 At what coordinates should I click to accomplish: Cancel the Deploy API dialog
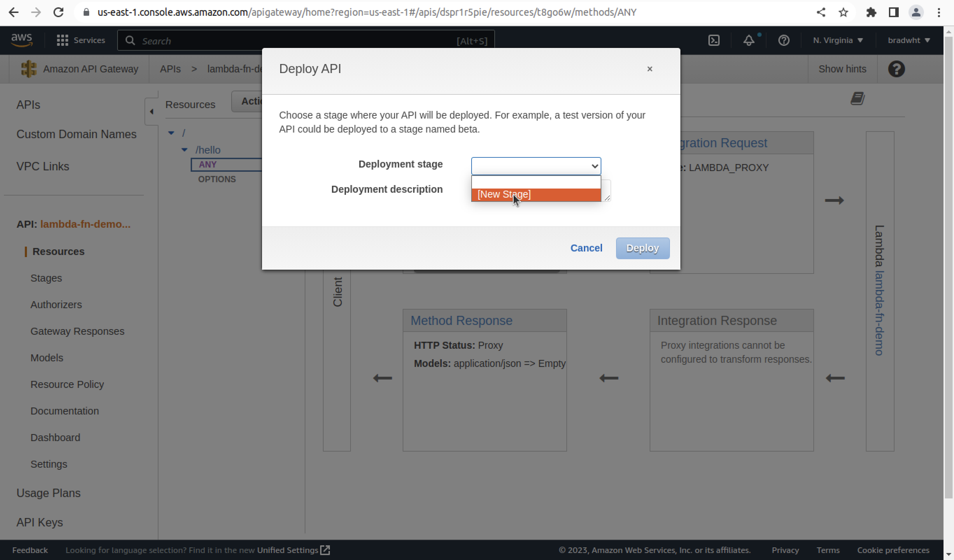point(586,248)
